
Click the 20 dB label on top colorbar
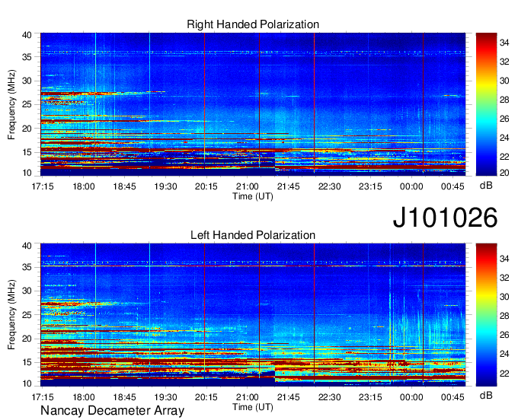(504, 173)
